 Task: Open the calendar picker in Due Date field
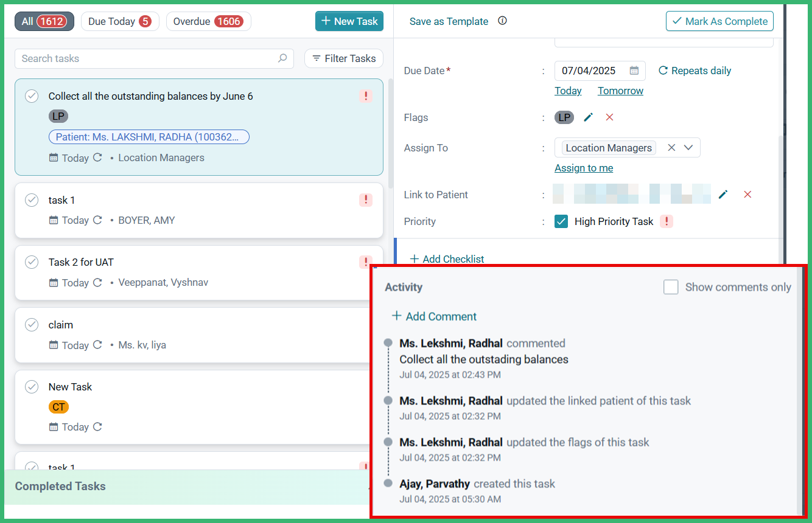point(634,71)
